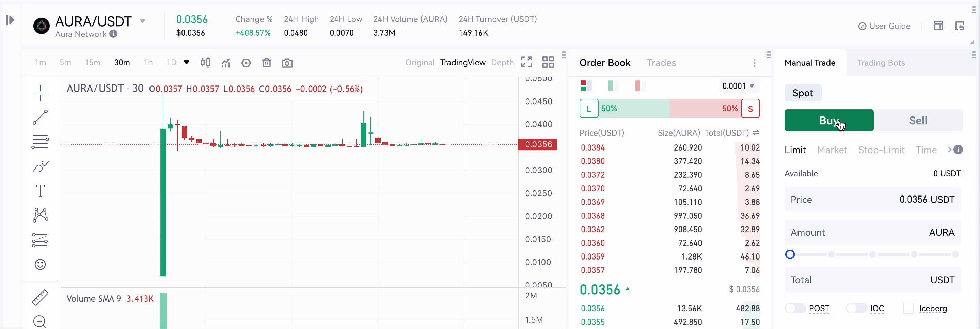Open order book more options menu

tap(754, 63)
